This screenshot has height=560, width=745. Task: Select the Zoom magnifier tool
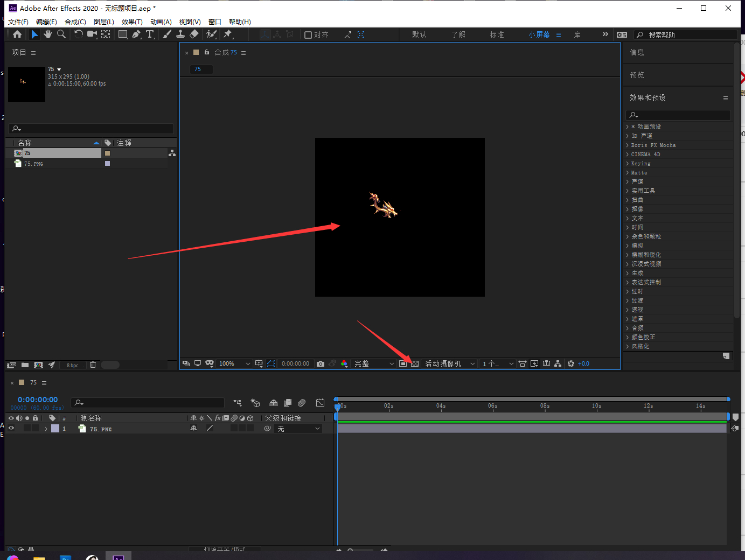click(61, 34)
